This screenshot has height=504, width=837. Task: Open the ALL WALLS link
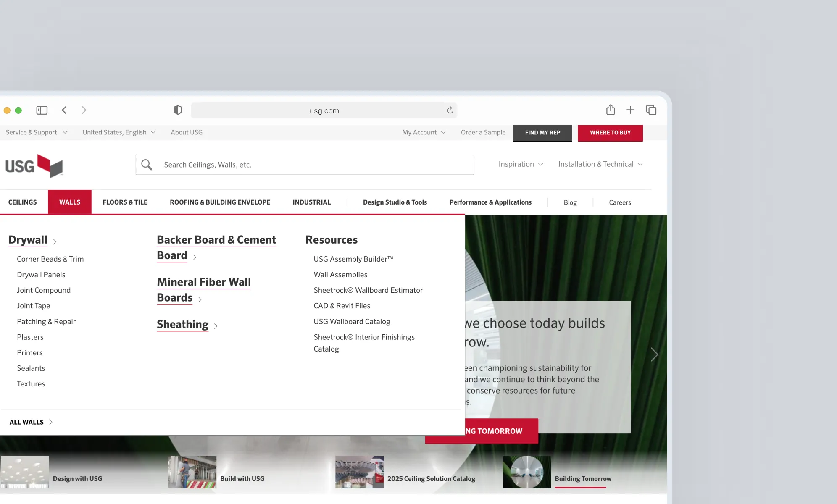pos(31,422)
